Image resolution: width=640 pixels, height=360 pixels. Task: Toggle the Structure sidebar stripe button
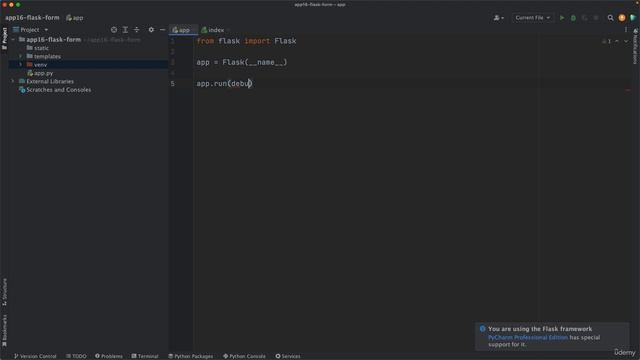point(4,292)
